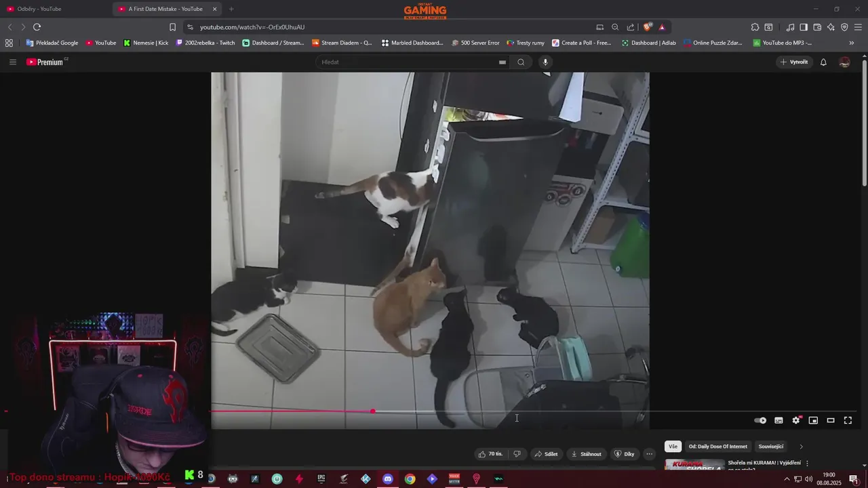
Task: Open the browser main menu
Action: coord(858,27)
